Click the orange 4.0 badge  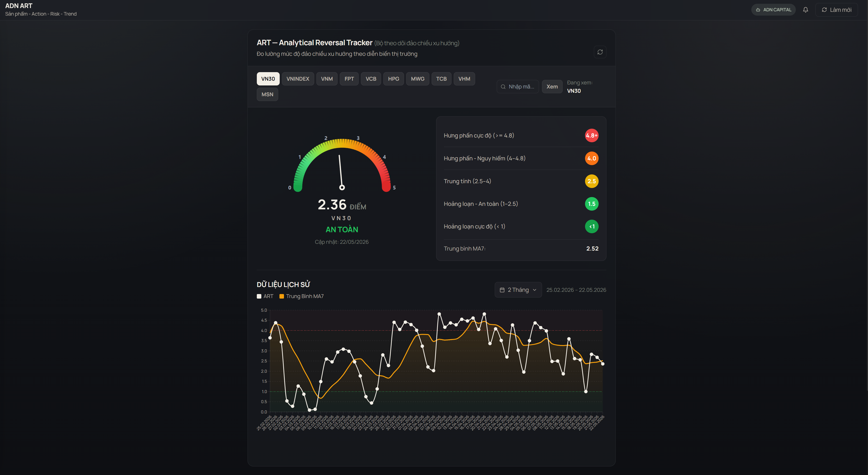click(x=591, y=158)
